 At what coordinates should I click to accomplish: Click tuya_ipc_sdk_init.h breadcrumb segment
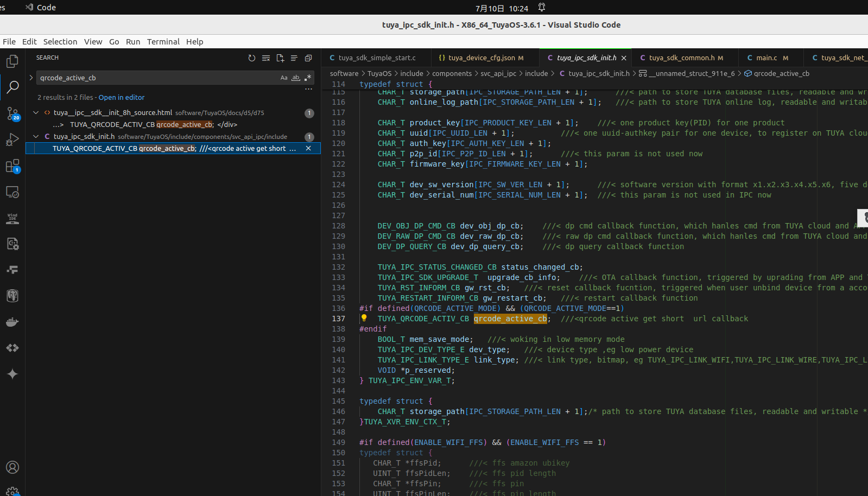point(599,74)
